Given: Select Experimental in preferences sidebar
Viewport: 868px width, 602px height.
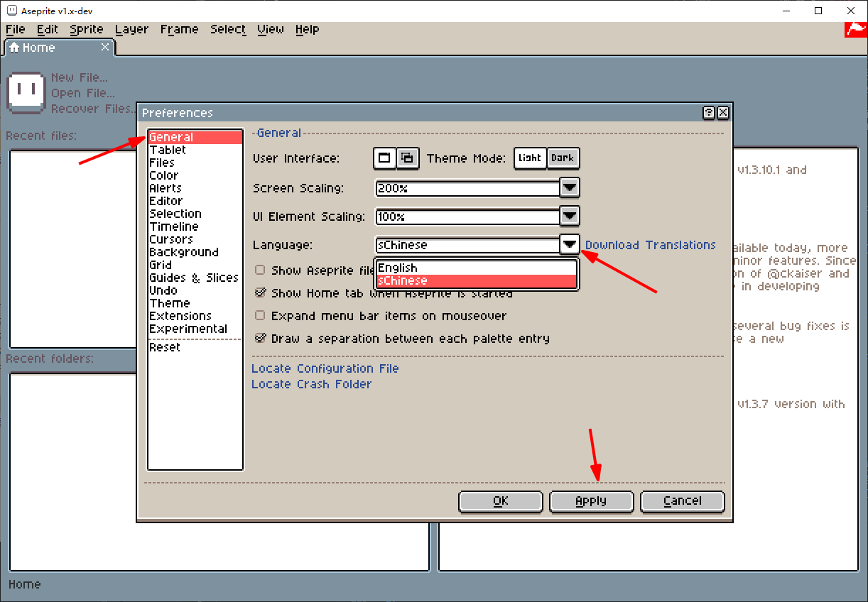Looking at the screenshot, I should [x=195, y=329].
